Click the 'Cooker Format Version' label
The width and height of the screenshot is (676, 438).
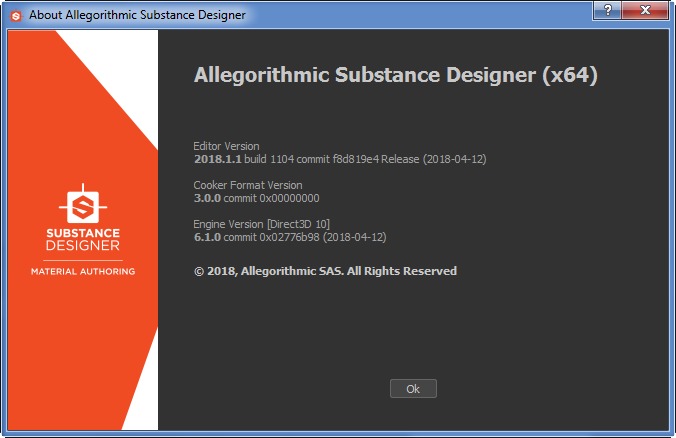coord(248,185)
